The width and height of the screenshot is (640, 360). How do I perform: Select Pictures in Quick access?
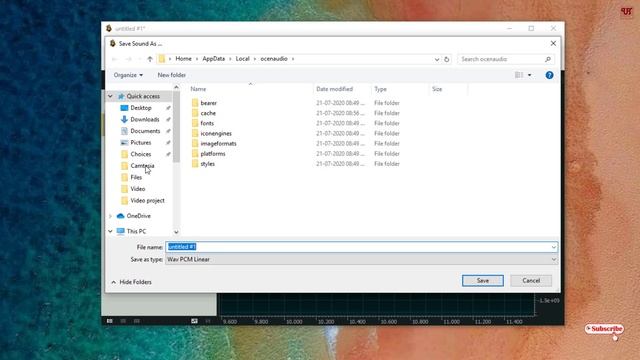pos(140,142)
